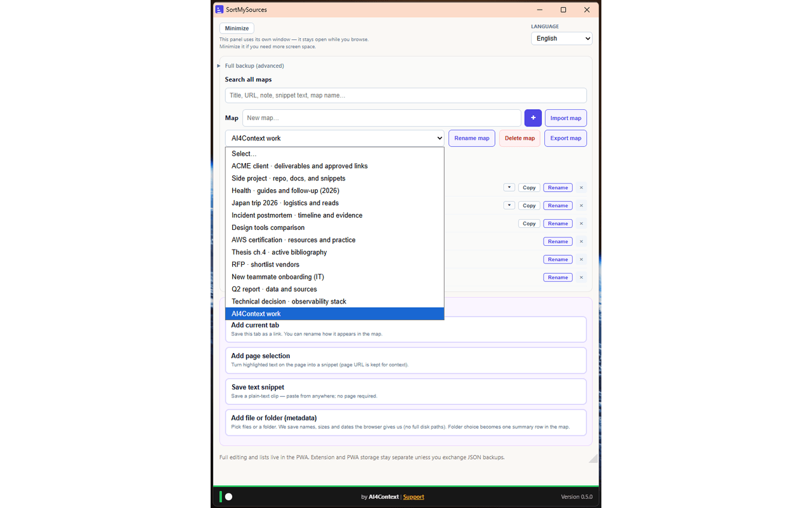Click the 'Import map' button
The width and height of the screenshot is (812, 508).
[x=566, y=118]
